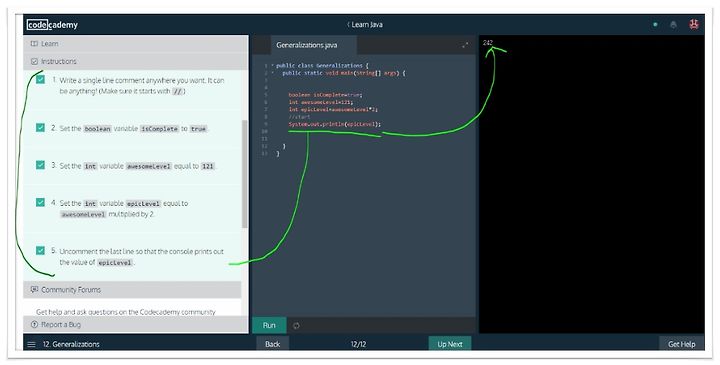
Task: Collapse fold arrow on main method line
Action: click(272, 73)
